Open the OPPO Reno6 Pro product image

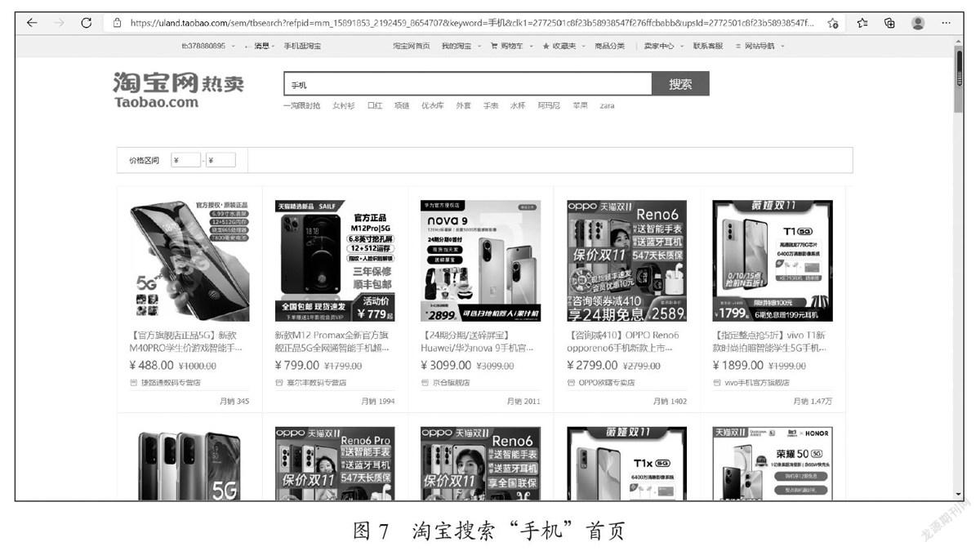tap(335, 464)
